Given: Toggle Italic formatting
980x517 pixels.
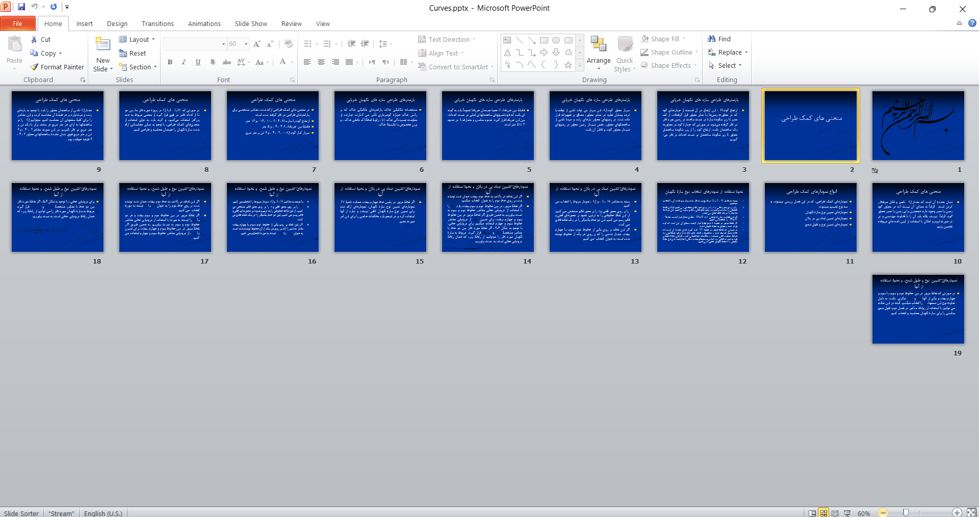Looking at the screenshot, I should [184, 62].
